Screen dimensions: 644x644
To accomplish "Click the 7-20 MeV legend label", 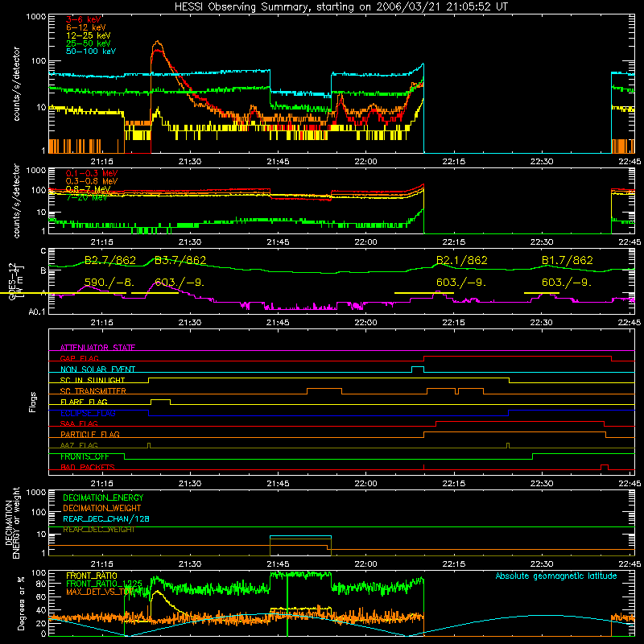I will 86,197.
